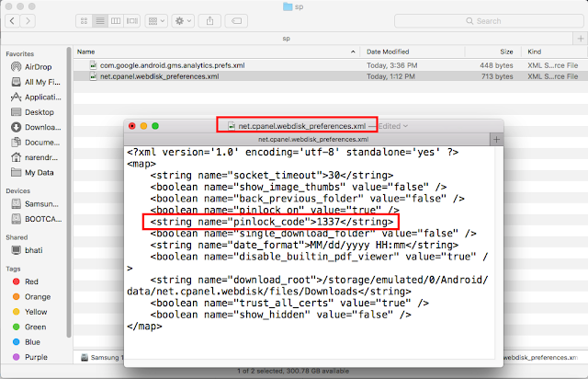This screenshot has width=588, height=379.
Task: Click the closing </map> tag
Action: click(x=144, y=327)
